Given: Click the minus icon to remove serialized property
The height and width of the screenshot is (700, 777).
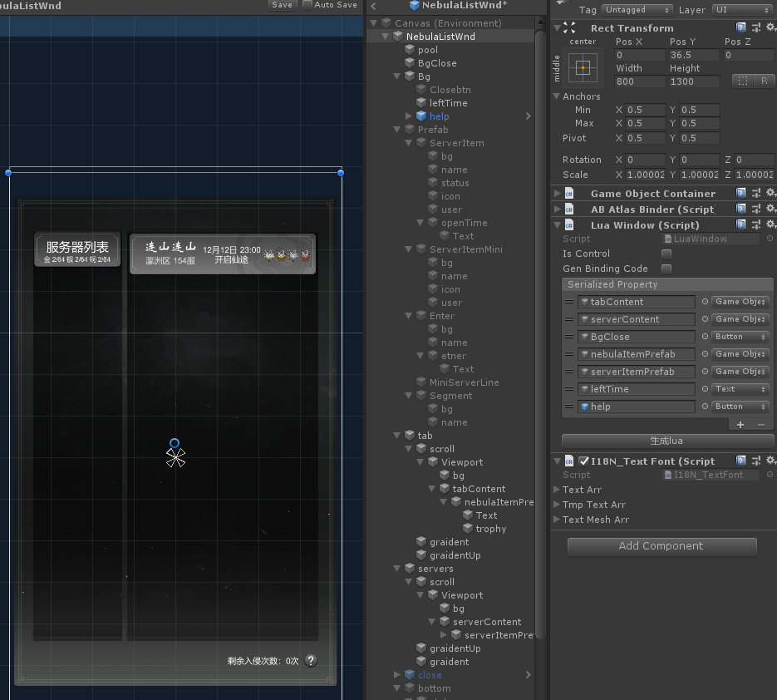Looking at the screenshot, I should tap(761, 425).
